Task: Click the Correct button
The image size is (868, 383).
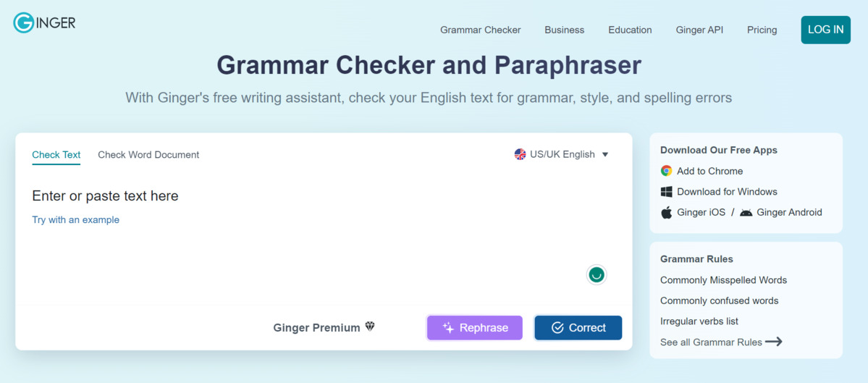Action: point(578,328)
